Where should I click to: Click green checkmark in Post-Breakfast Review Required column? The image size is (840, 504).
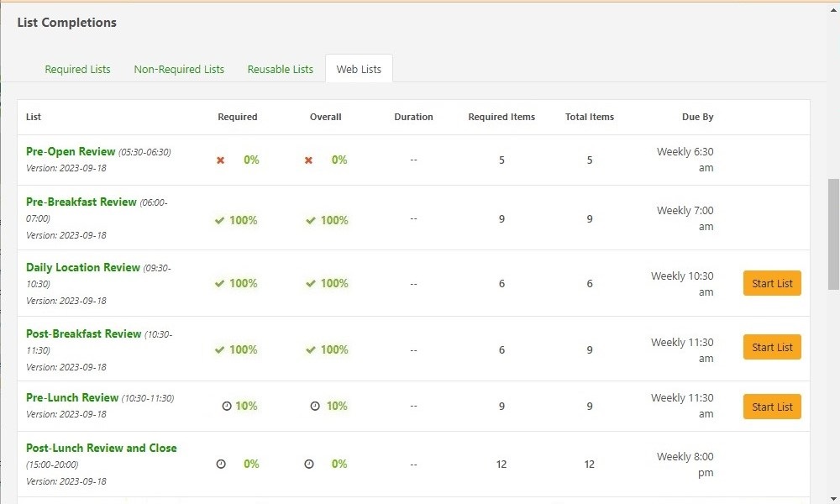(219, 350)
